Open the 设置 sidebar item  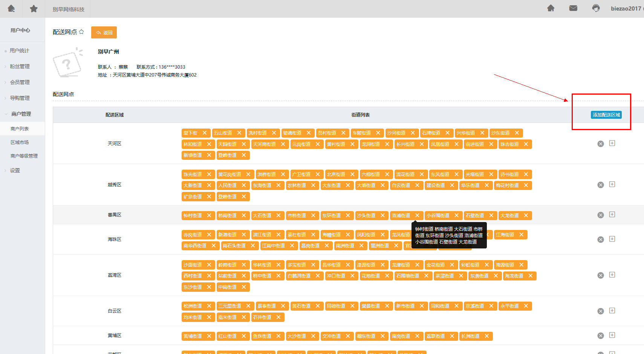[15, 171]
